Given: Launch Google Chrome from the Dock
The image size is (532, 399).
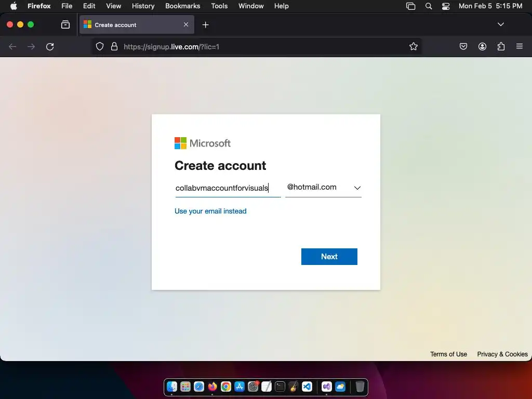Looking at the screenshot, I should click(226, 387).
